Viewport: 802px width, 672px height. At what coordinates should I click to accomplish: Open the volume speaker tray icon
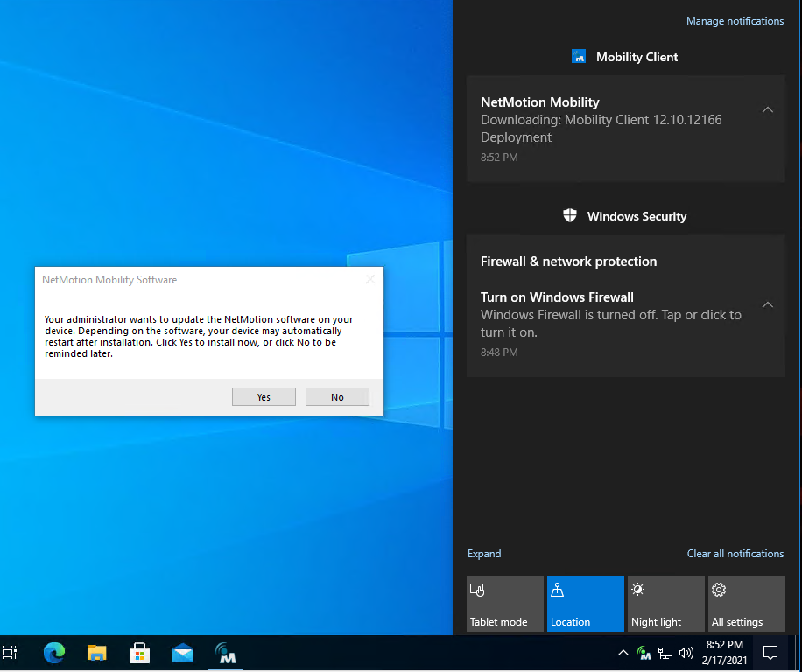(x=686, y=653)
